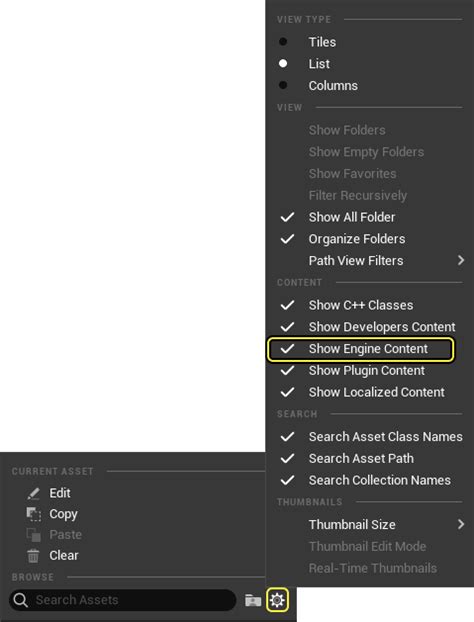Viewport: 474px width, 622px height.
Task: Click the Copy icon under Current Asset
Action: click(x=33, y=514)
